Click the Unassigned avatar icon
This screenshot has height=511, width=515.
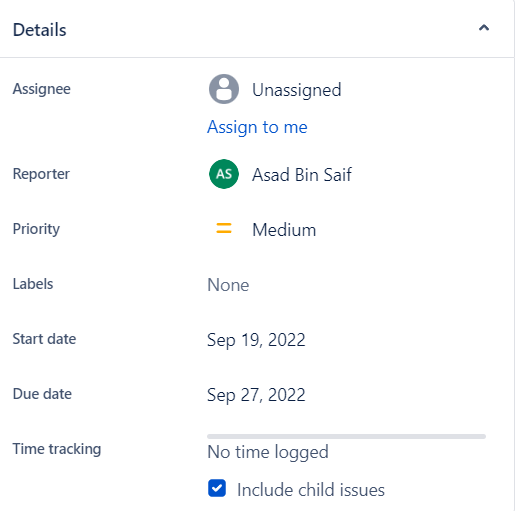tap(224, 89)
